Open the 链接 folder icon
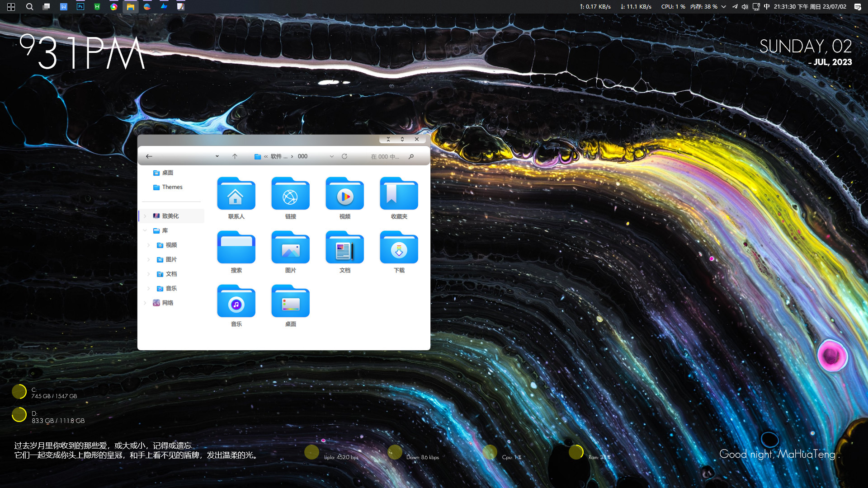Image resolution: width=868 pixels, height=488 pixels. pyautogui.click(x=290, y=195)
